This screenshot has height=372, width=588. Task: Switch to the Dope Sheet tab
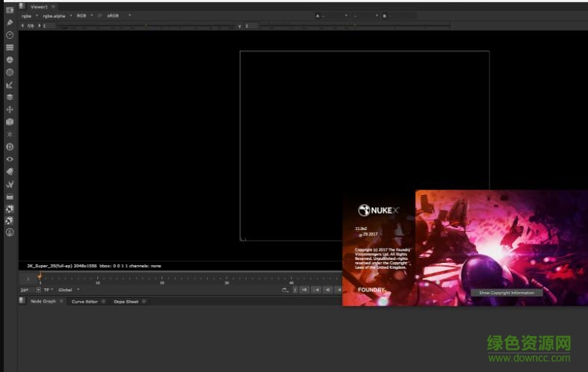coord(126,302)
